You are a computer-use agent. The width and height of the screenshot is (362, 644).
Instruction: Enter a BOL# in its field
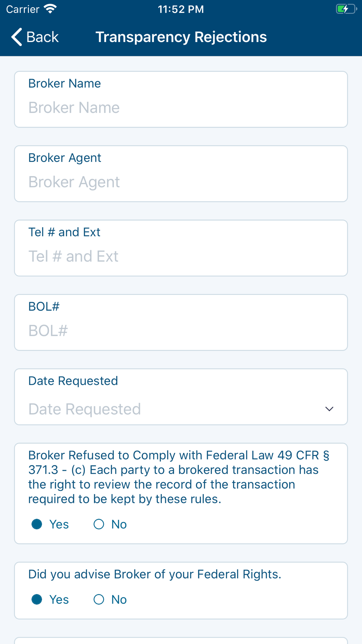pos(181,331)
